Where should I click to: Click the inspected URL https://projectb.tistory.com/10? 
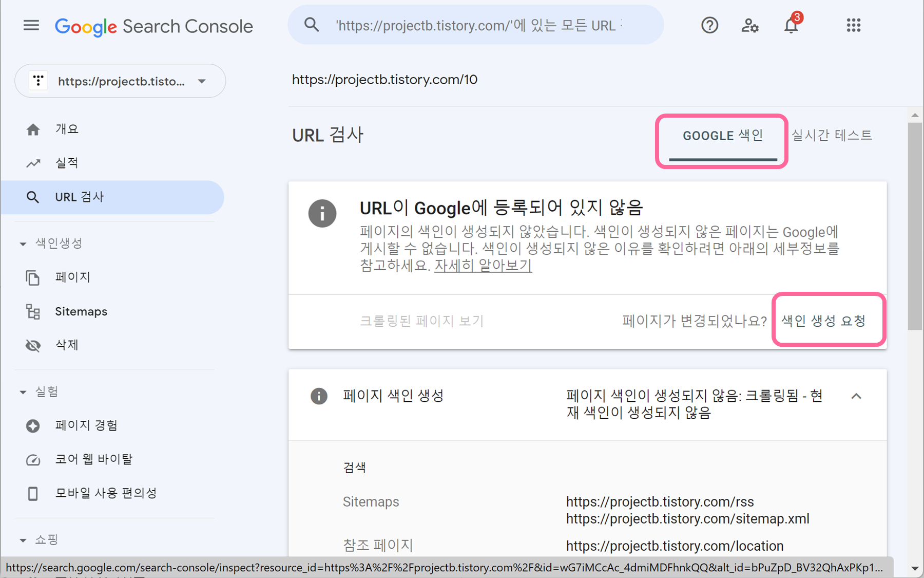pyautogui.click(x=384, y=80)
